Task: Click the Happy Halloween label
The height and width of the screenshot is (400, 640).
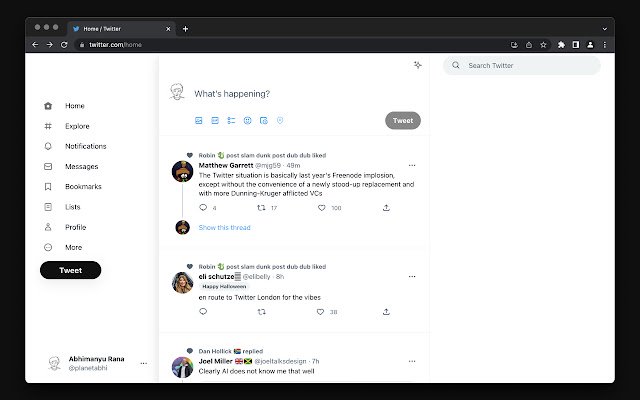Action: click(x=224, y=287)
